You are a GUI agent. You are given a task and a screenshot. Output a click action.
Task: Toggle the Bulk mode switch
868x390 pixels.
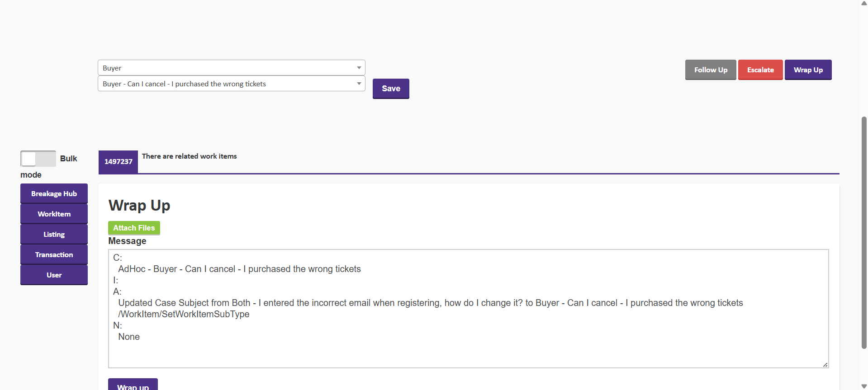click(x=38, y=159)
